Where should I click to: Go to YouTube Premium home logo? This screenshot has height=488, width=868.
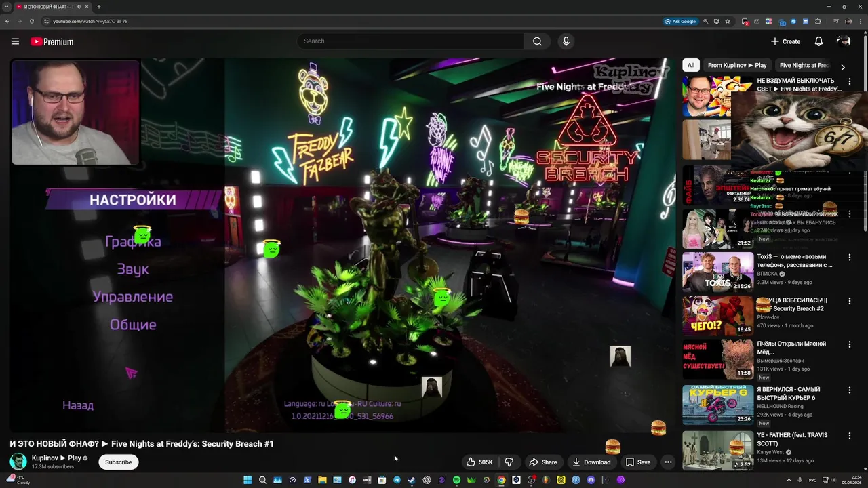tap(52, 41)
